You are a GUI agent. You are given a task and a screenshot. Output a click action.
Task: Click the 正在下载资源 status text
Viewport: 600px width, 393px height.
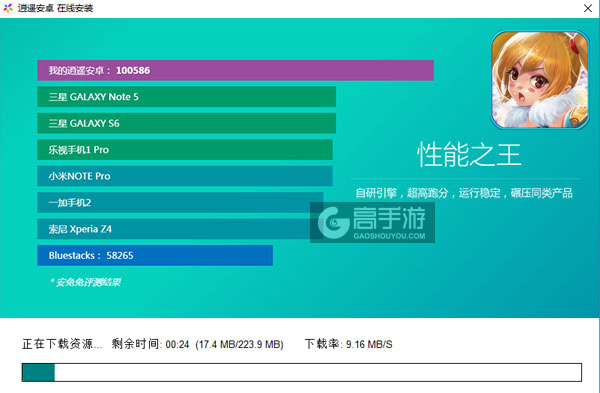[x=62, y=344]
